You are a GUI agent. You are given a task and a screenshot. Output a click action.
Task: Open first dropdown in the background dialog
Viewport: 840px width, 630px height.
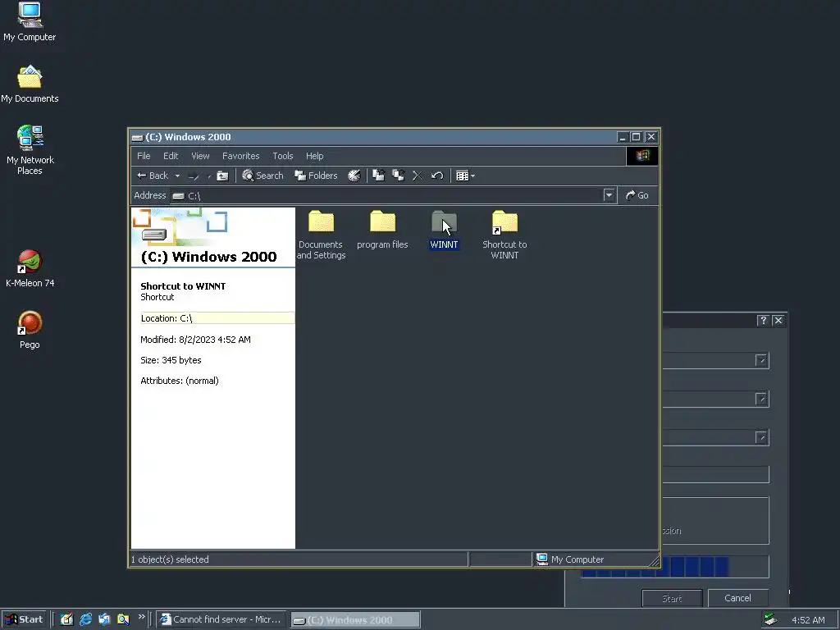761,360
